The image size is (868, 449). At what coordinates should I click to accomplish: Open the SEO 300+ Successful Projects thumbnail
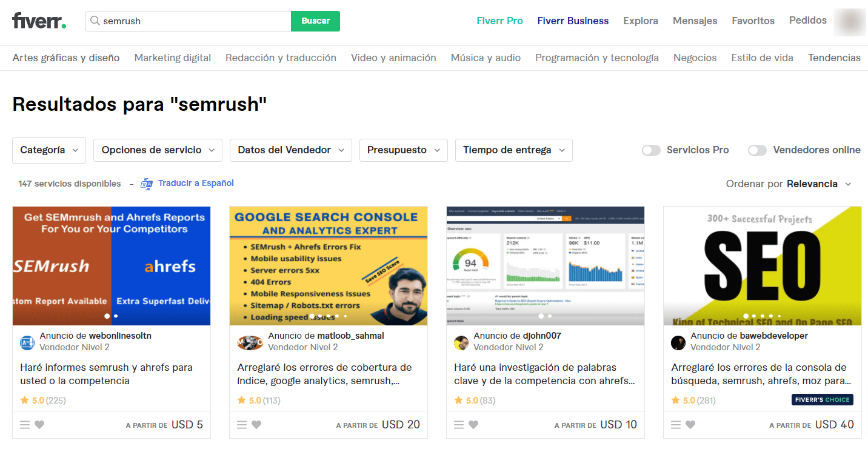[x=763, y=266]
